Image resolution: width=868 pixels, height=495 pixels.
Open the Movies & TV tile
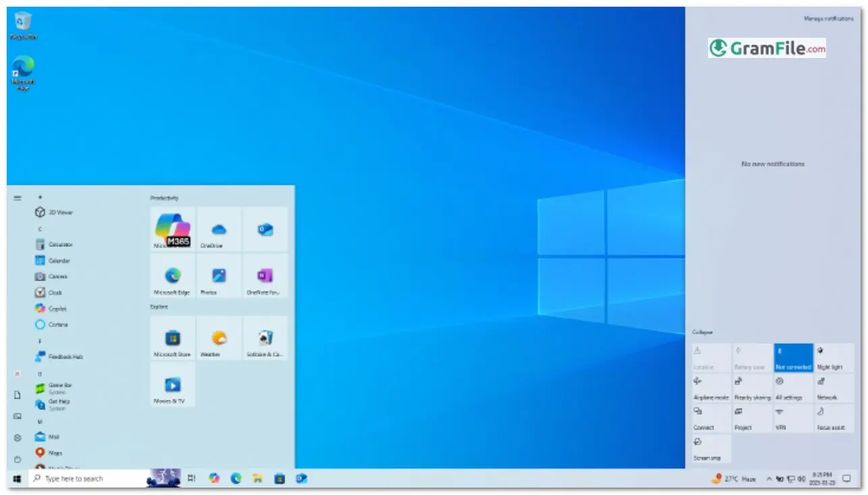pos(173,385)
